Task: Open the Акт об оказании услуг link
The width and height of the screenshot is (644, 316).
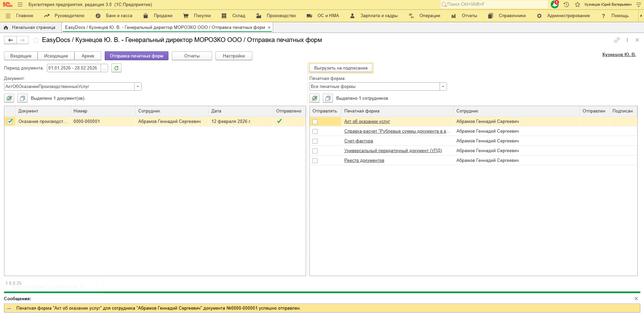Action: click(367, 122)
